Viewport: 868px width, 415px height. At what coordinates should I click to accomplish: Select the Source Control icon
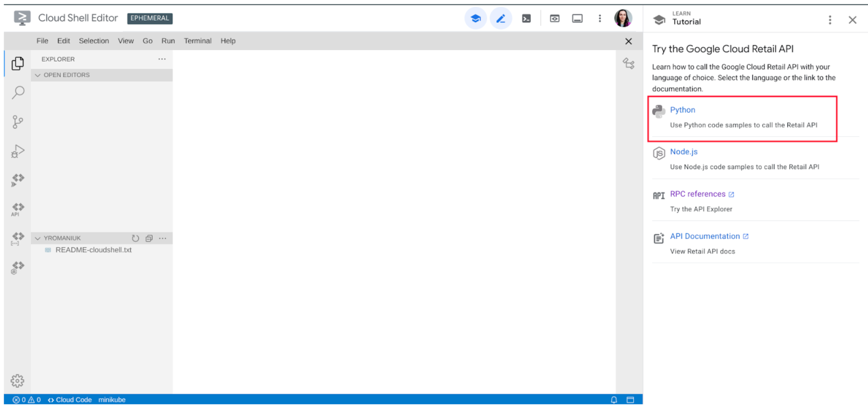18,121
